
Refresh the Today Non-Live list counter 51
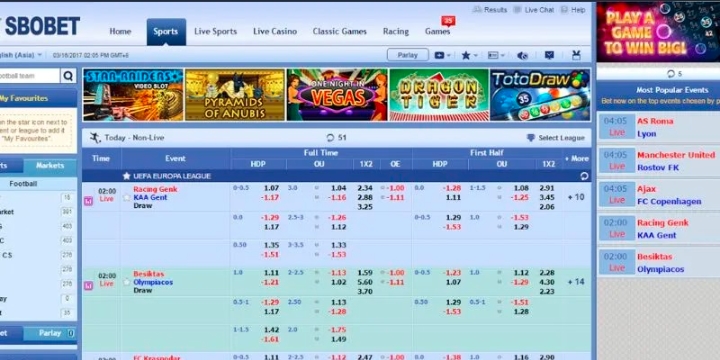tap(330, 138)
